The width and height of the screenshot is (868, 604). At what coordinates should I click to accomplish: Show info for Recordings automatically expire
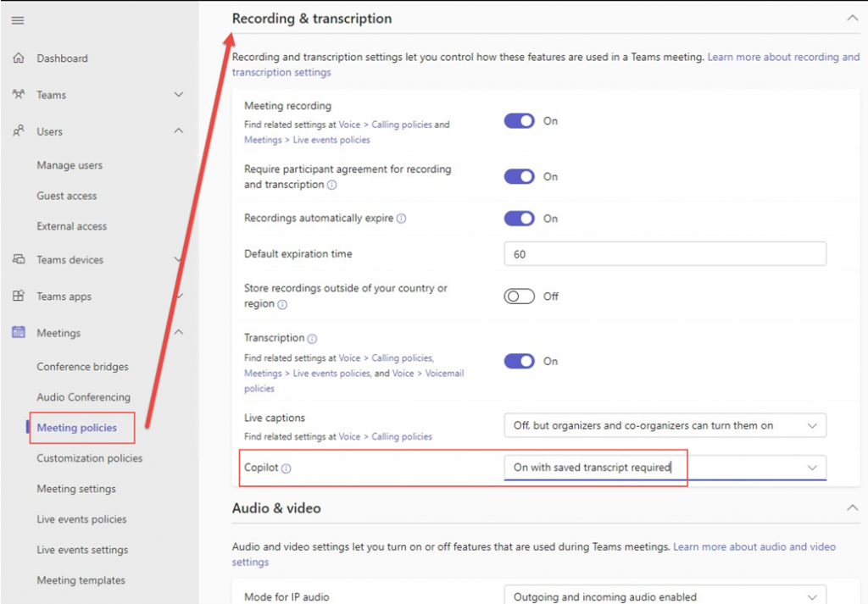click(x=401, y=219)
